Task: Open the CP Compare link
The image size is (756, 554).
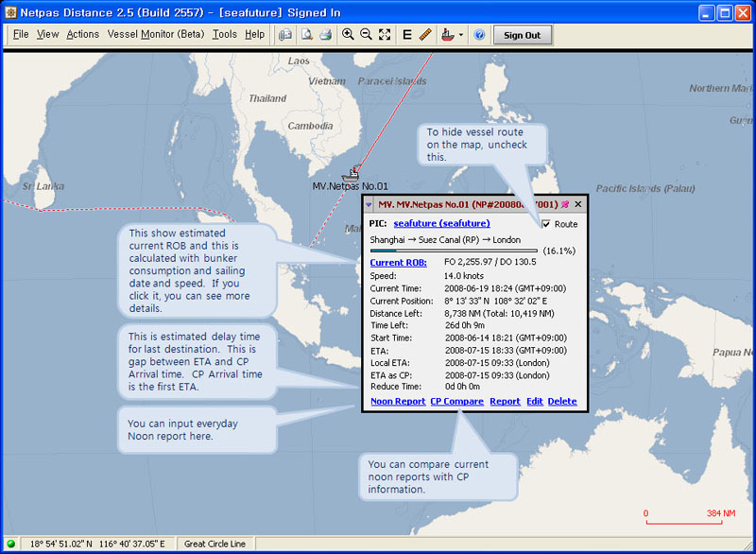Action: pyautogui.click(x=456, y=401)
